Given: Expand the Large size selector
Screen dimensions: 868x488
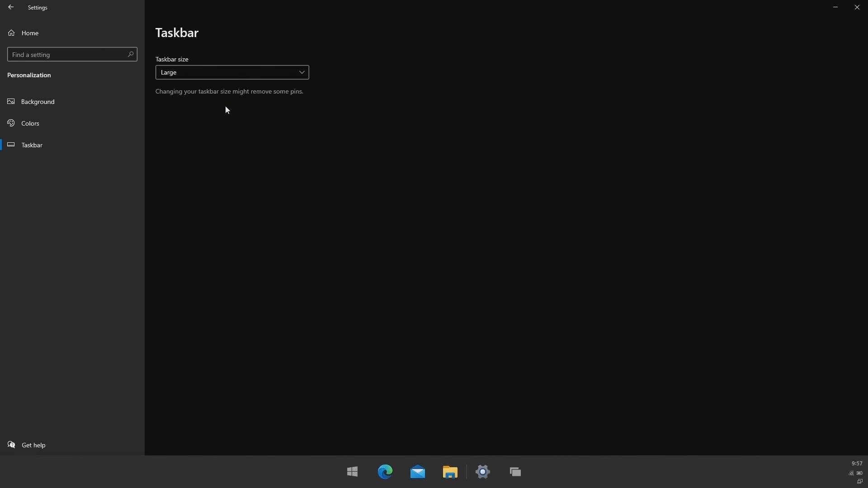Looking at the screenshot, I should click(301, 72).
